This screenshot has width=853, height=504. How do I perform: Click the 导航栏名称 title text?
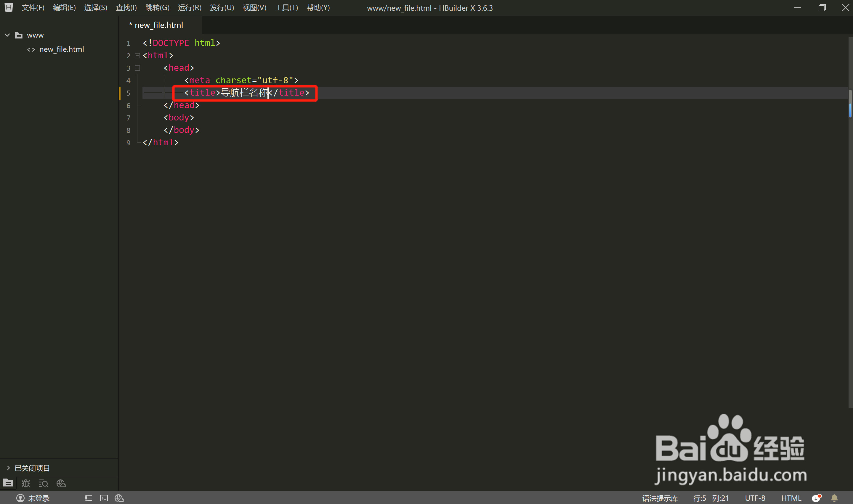click(x=244, y=92)
